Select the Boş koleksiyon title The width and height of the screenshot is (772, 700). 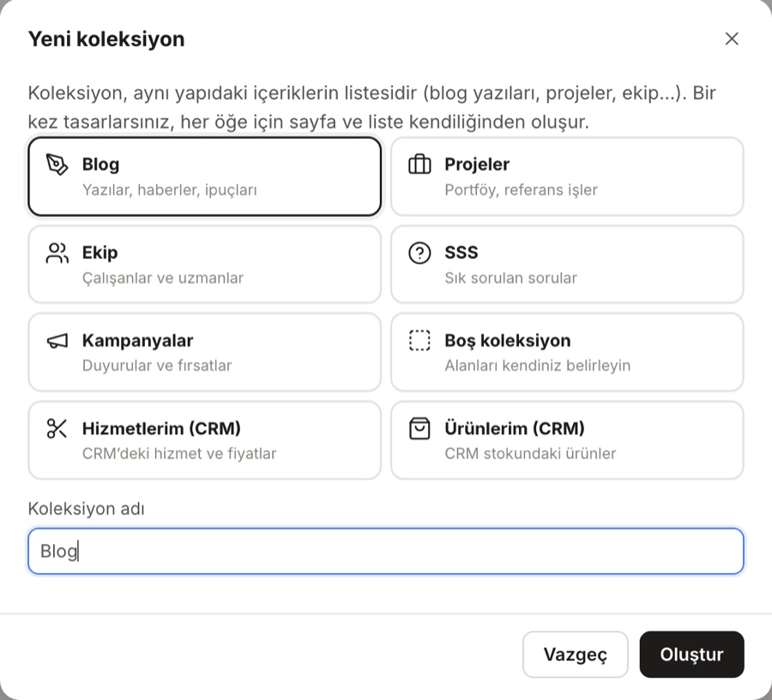click(508, 341)
